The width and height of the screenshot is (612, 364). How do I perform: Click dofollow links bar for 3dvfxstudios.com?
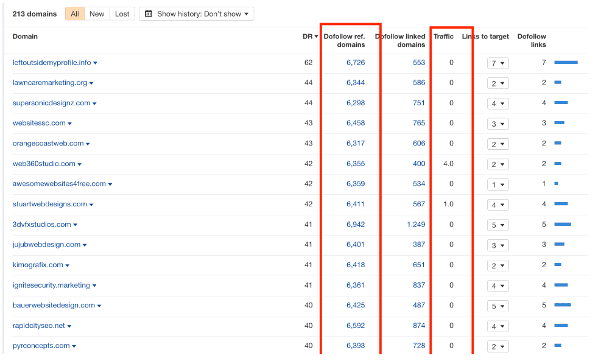(x=563, y=225)
